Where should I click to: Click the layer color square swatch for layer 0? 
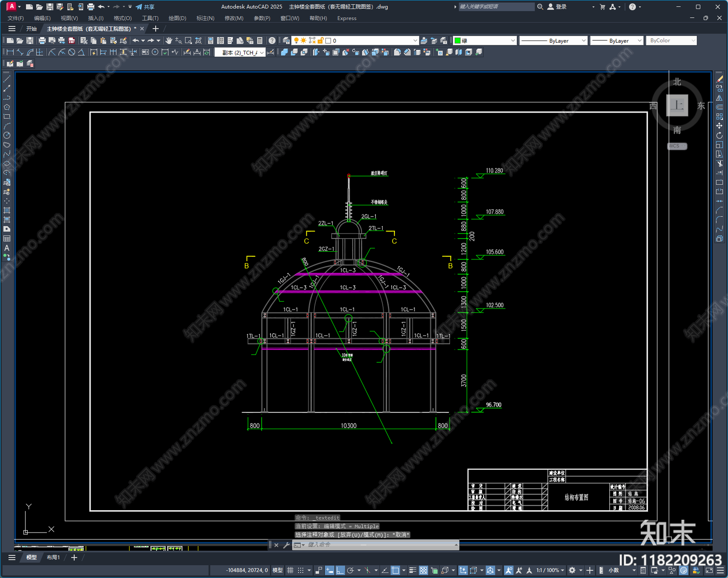[x=328, y=41]
